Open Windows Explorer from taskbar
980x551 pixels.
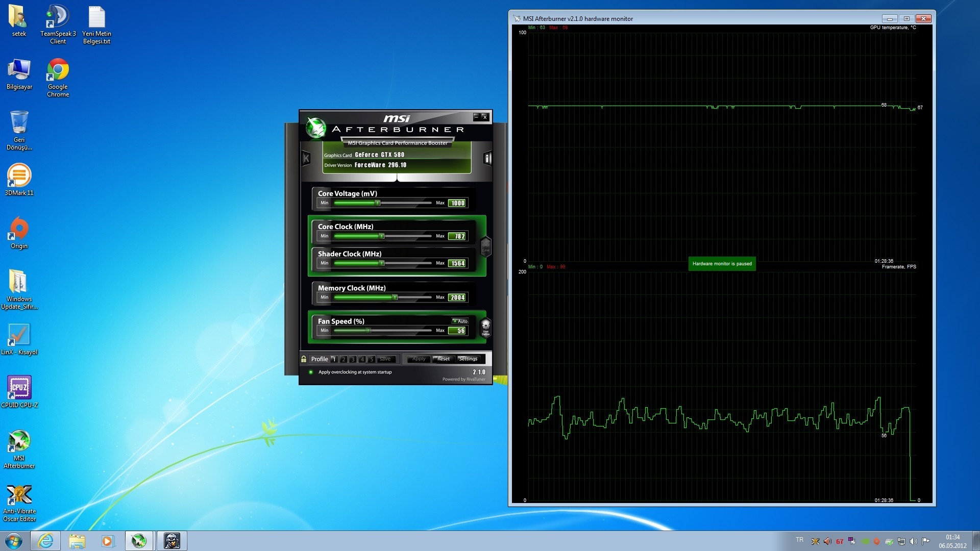pos(77,541)
